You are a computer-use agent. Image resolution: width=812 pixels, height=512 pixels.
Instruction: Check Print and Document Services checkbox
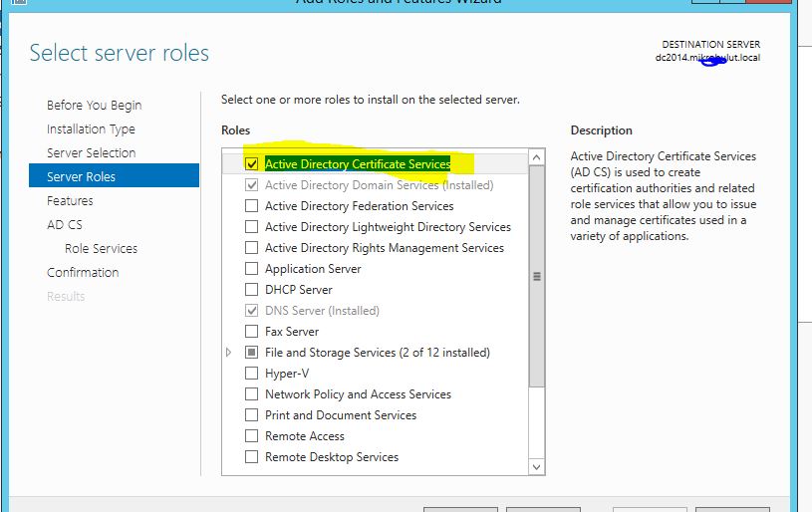point(251,415)
